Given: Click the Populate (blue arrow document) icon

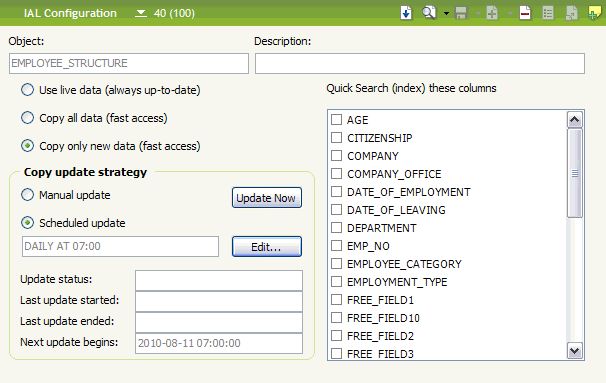Looking at the screenshot, I should (x=406, y=13).
